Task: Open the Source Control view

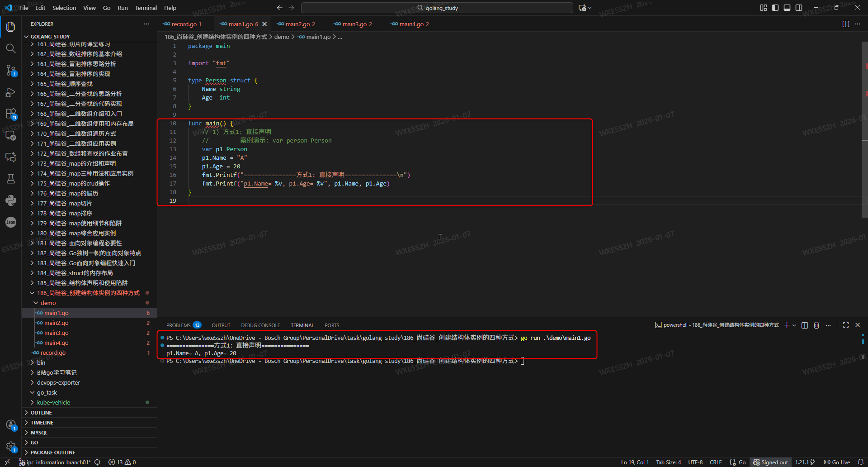Action: point(11,70)
